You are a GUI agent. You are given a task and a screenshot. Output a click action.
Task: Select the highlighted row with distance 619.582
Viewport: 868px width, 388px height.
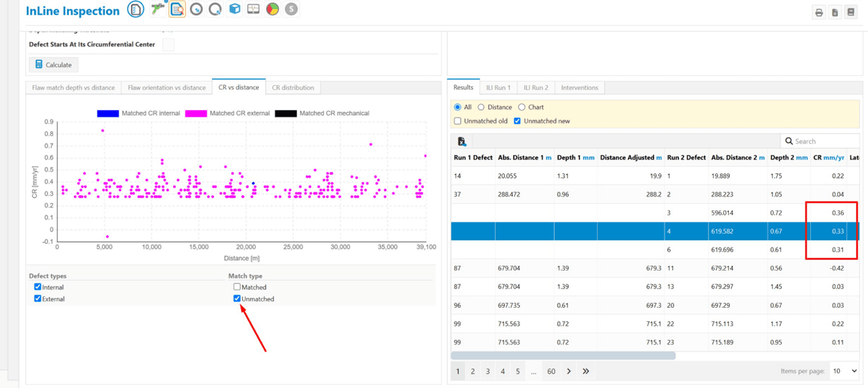[655, 231]
